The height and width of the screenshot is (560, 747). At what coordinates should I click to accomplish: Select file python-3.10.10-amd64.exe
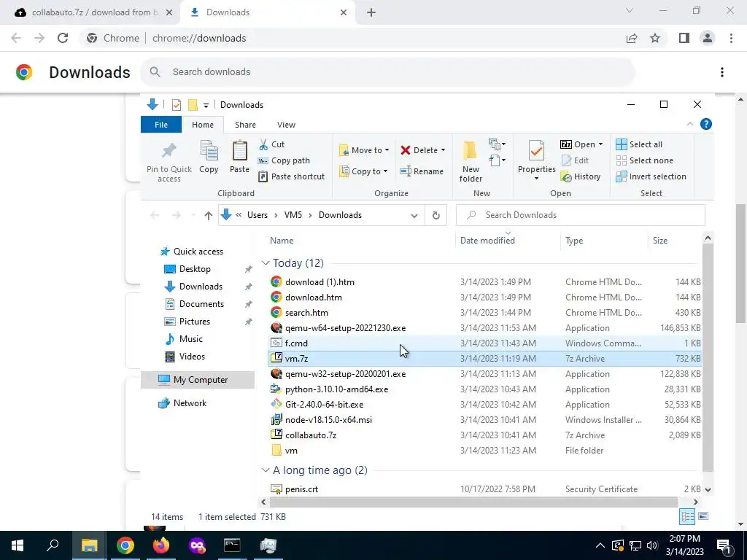(484, 389)
